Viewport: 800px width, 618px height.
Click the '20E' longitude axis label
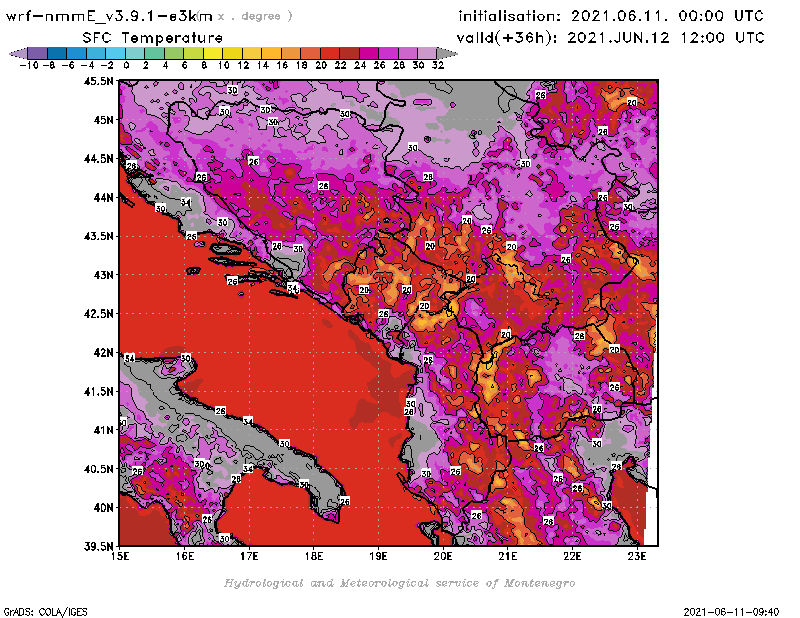click(443, 556)
